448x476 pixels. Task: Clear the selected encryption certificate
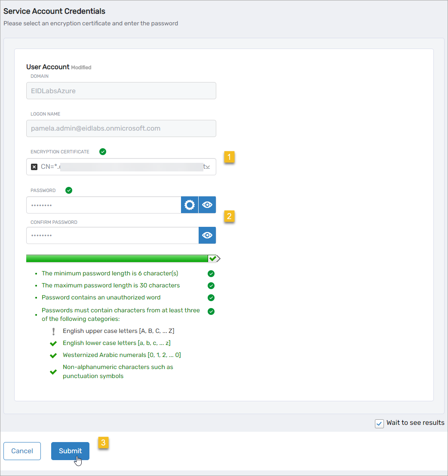click(x=34, y=167)
